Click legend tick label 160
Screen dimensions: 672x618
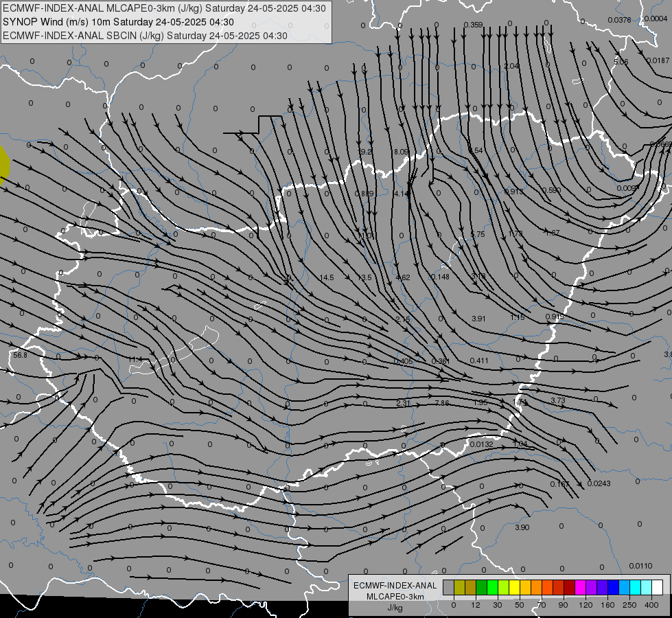coord(607,605)
